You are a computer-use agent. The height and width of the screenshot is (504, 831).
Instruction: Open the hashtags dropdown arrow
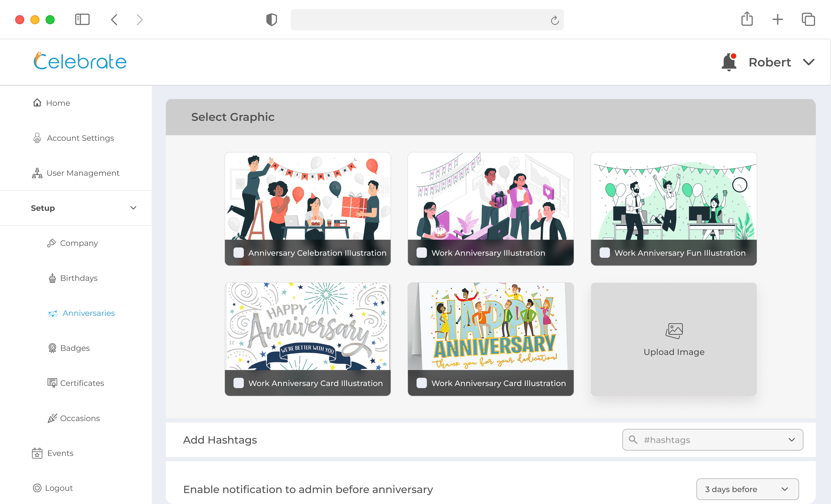point(792,440)
